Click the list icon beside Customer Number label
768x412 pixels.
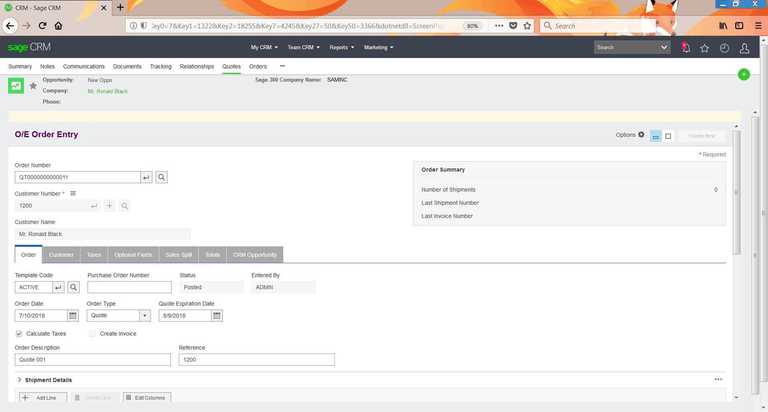click(73, 194)
